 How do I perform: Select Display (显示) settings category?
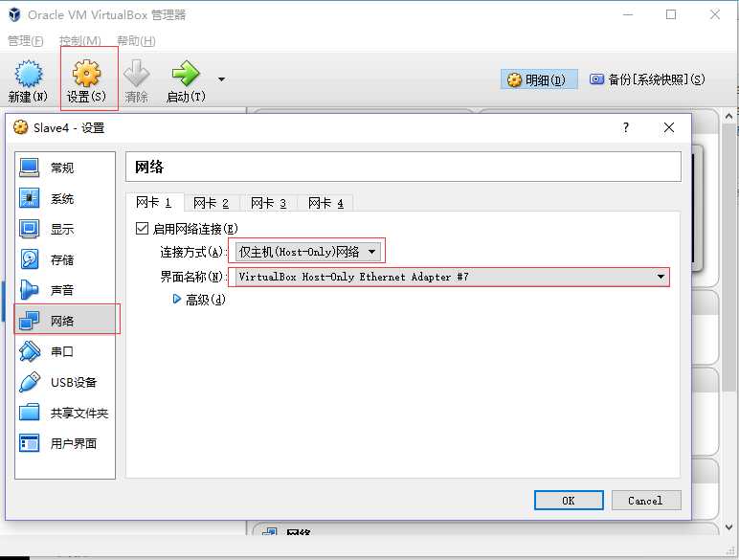(x=65, y=229)
